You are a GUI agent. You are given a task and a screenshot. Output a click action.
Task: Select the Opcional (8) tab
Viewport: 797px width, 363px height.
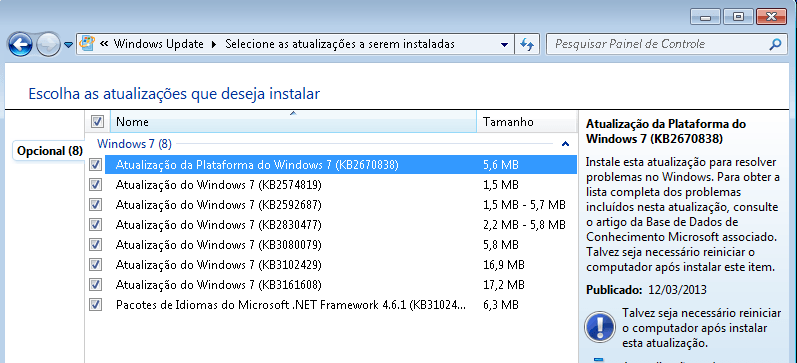(49, 151)
